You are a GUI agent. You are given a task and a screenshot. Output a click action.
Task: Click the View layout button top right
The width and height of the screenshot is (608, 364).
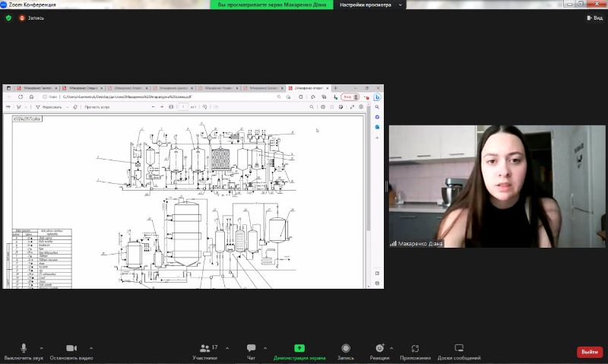594,17
